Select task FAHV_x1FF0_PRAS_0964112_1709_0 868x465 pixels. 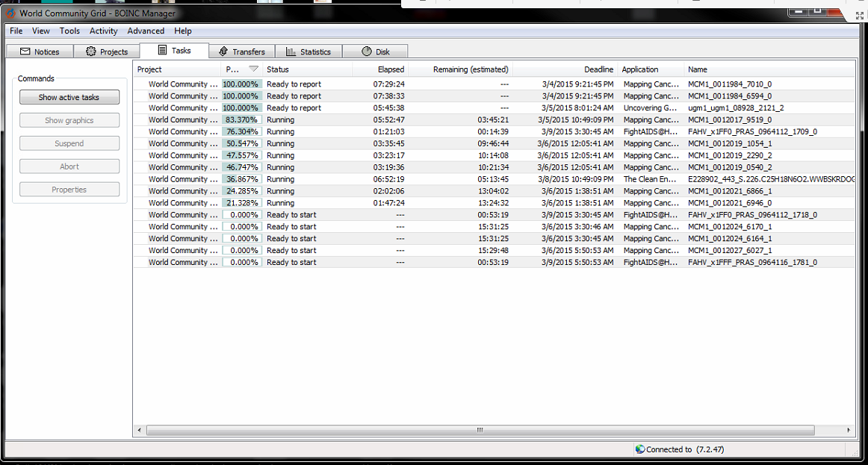pyautogui.click(x=494, y=131)
